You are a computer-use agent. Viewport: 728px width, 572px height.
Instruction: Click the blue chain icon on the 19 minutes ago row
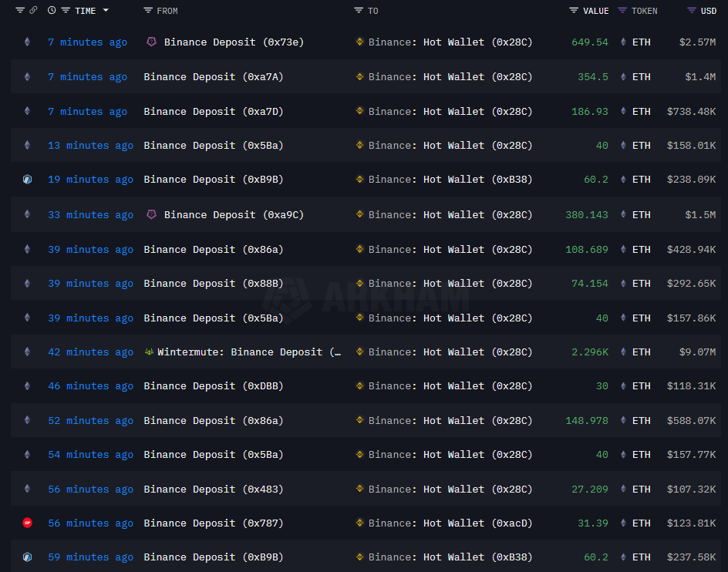coord(28,179)
